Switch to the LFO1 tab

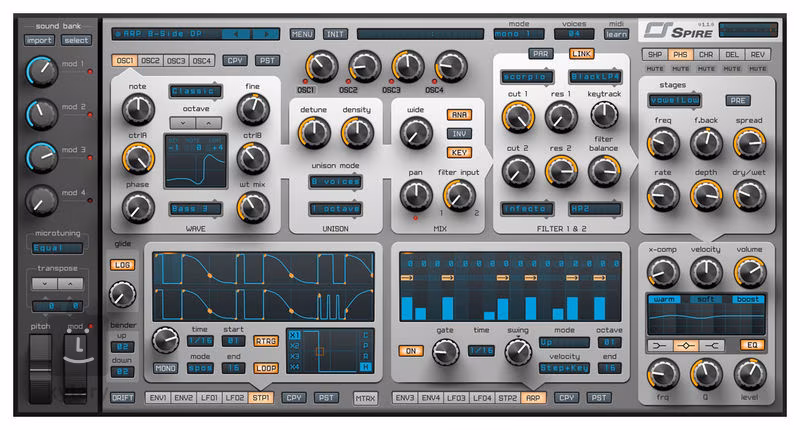[x=208, y=397]
